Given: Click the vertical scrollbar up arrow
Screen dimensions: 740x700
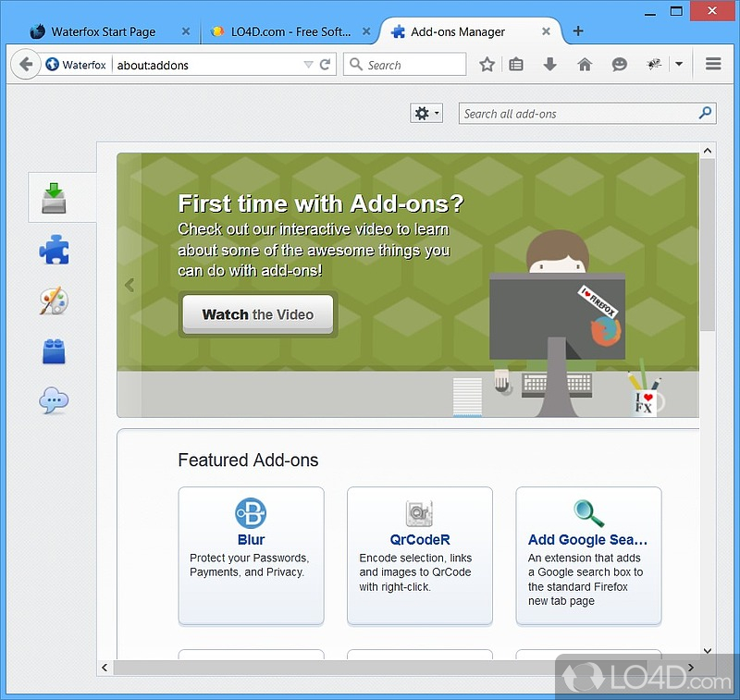Looking at the screenshot, I should click(x=707, y=151).
